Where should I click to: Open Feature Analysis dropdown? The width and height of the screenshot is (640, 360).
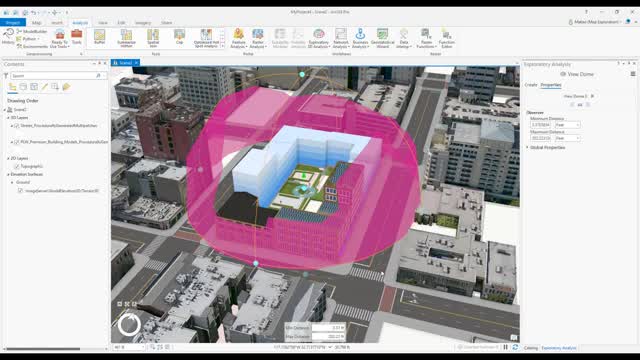click(x=238, y=38)
